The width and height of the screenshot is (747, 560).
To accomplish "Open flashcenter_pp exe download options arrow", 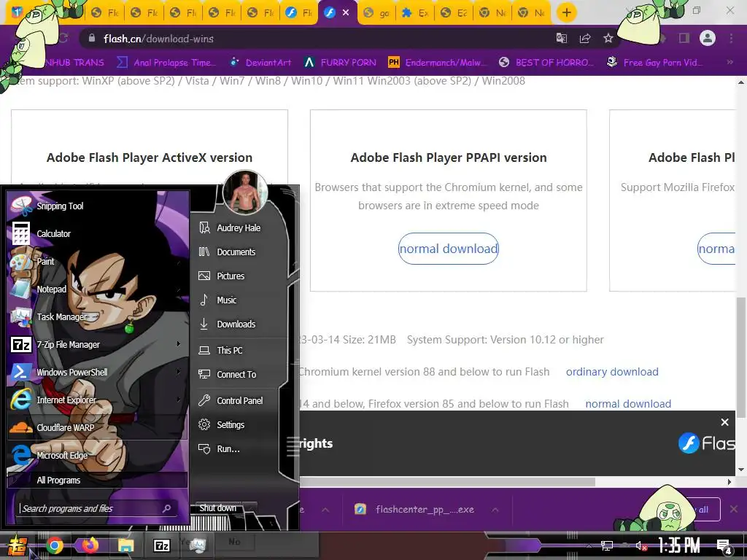I will (x=495, y=510).
